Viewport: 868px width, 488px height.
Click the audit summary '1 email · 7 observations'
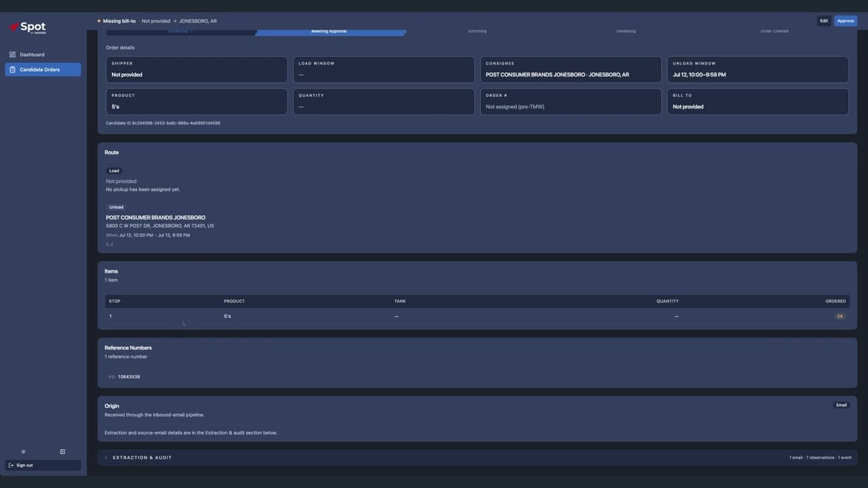(x=821, y=457)
